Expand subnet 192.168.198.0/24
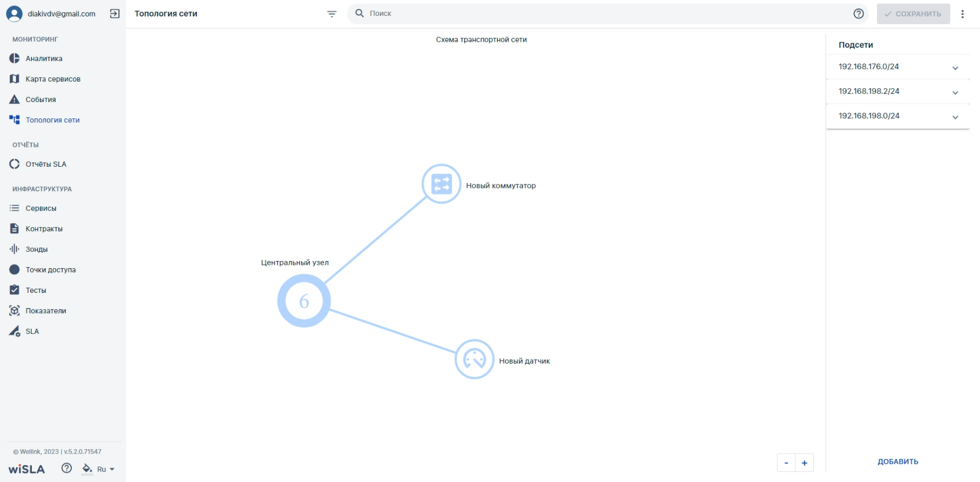The height and width of the screenshot is (482, 980). click(897, 116)
